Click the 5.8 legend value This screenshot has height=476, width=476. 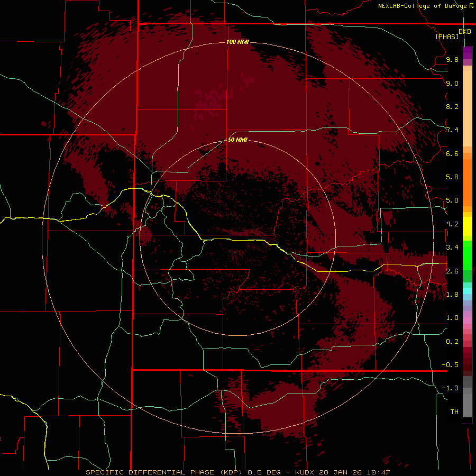click(452, 177)
